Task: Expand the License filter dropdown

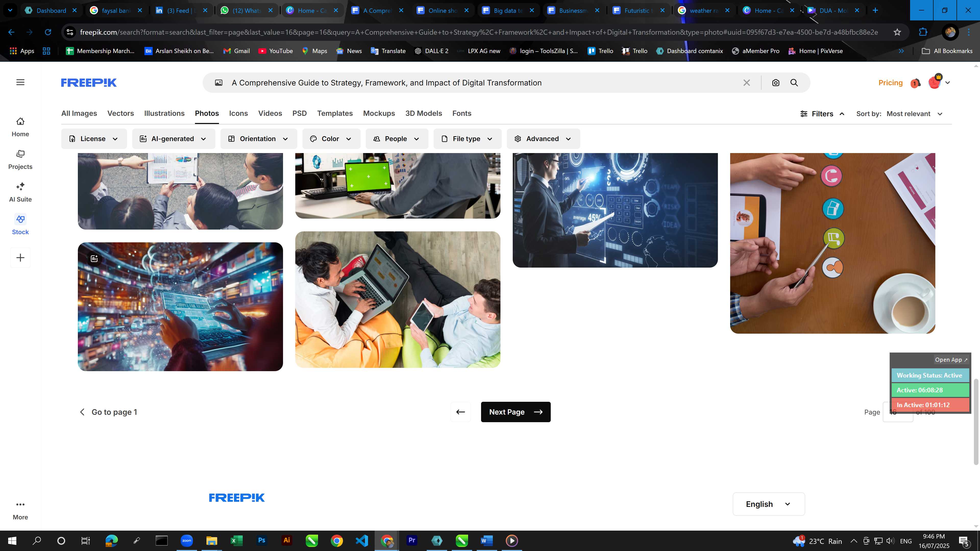Action: [x=94, y=139]
